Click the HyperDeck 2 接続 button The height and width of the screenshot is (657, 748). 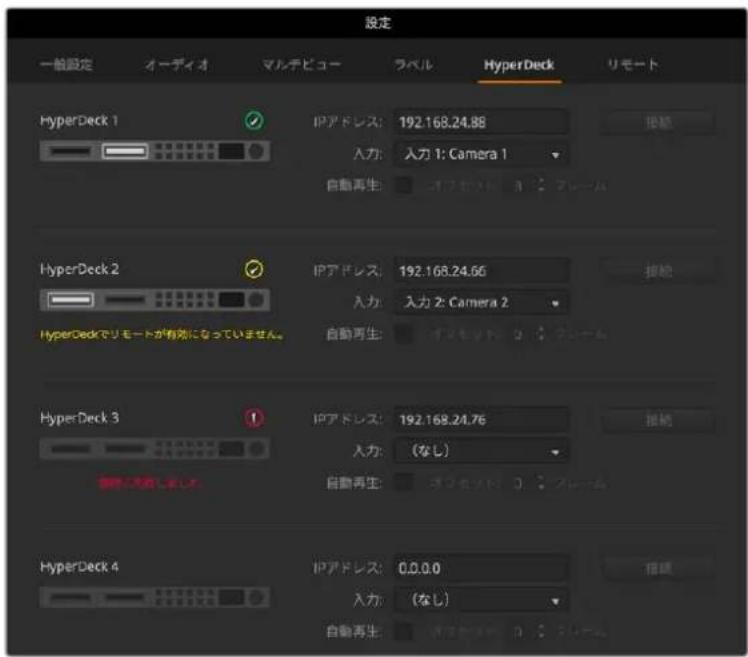click(x=657, y=271)
